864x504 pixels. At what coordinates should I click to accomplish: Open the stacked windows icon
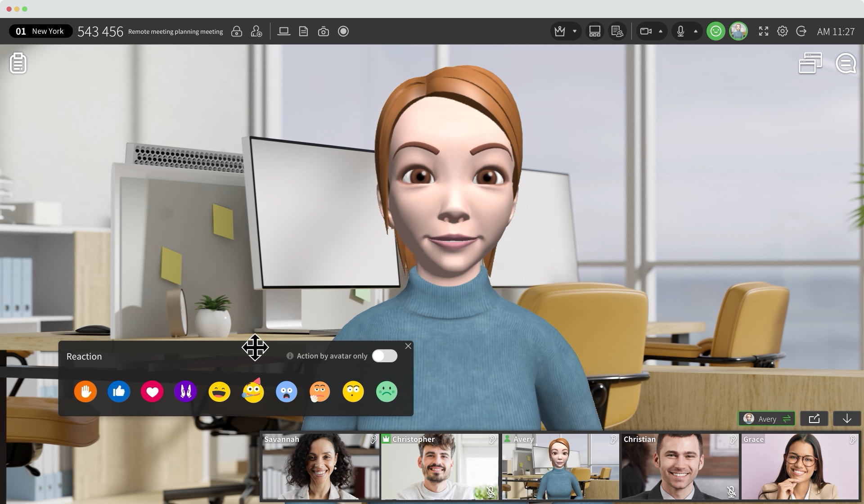point(810,63)
